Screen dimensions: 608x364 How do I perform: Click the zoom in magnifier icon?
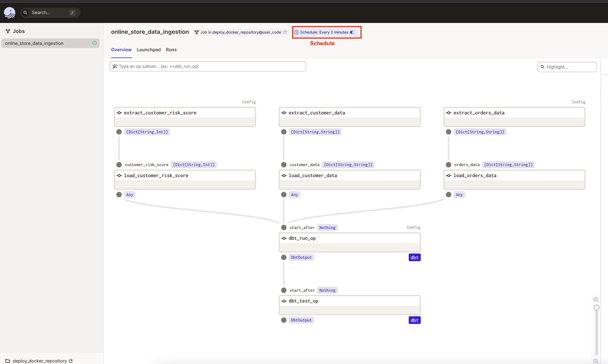tap(596, 300)
